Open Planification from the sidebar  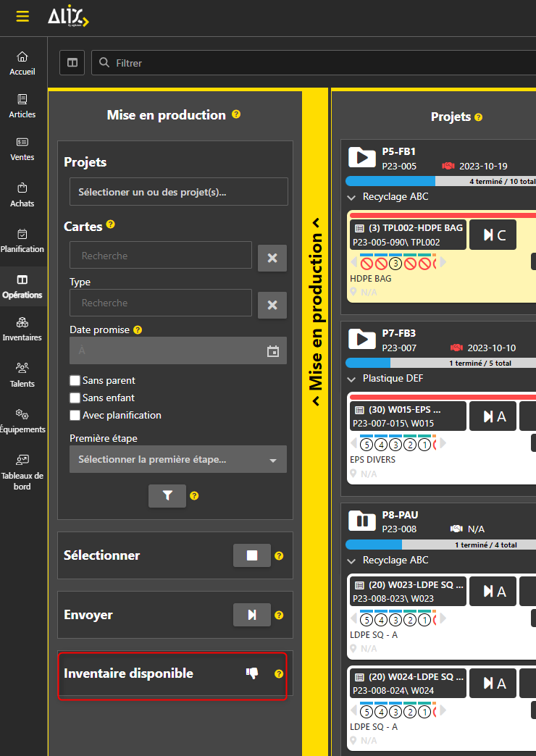click(x=22, y=240)
